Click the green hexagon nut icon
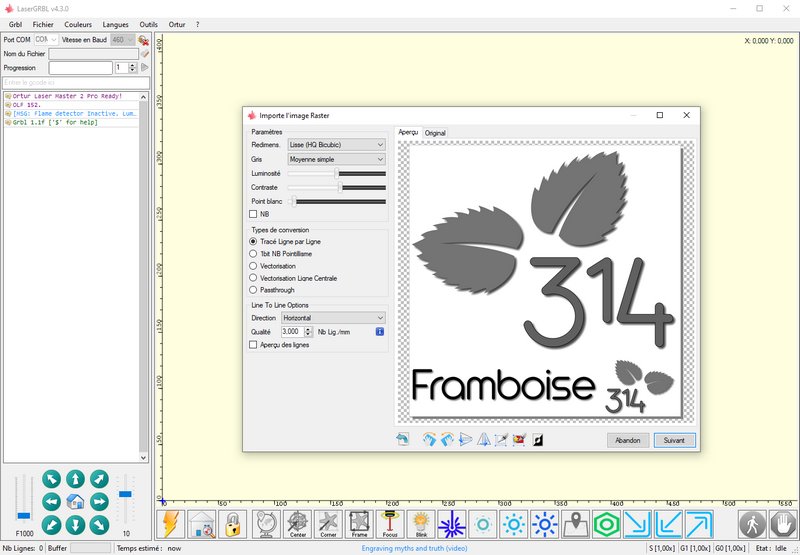 [x=607, y=524]
